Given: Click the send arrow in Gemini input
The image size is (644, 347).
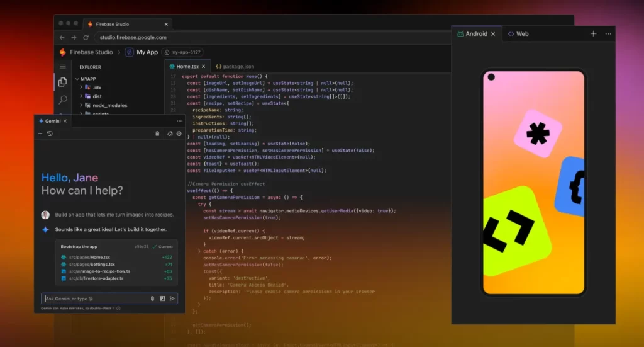Looking at the screenshot, I should click(x=172, y=299).
